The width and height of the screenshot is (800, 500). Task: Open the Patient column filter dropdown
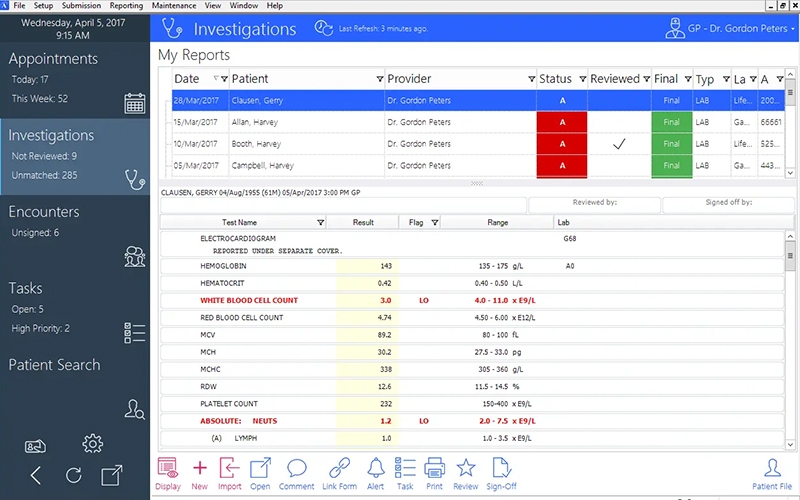point(379,79)
